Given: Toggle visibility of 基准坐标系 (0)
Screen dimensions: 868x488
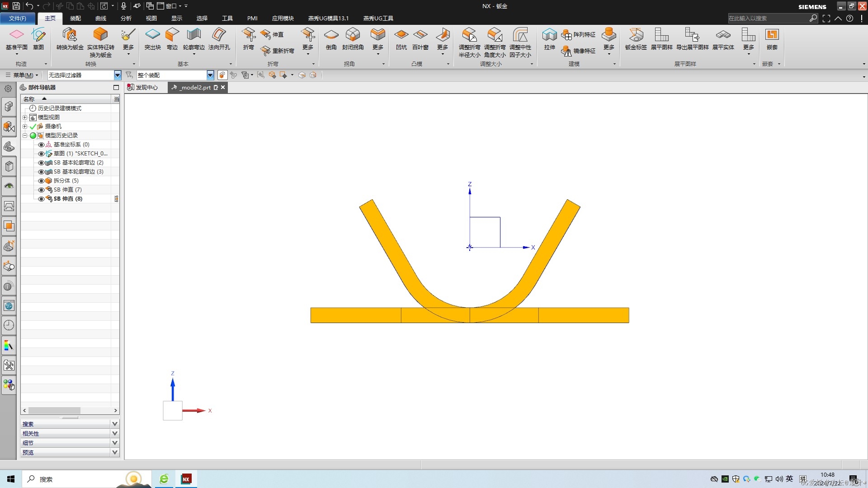Looking at the screenshot, I should pos(41,145).
